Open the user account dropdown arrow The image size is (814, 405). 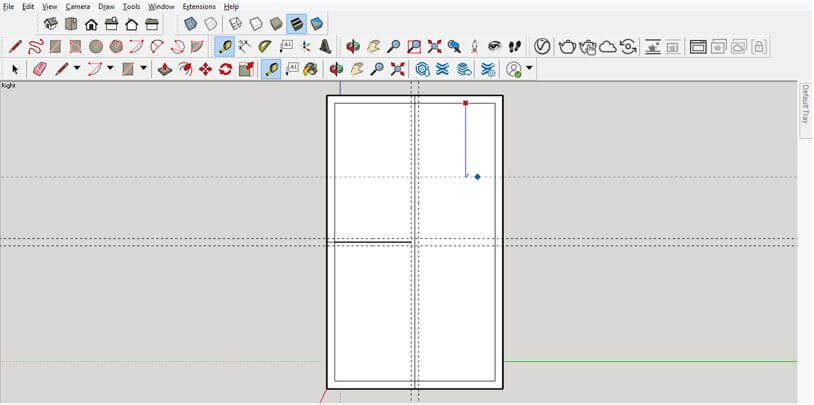[x=529, y=68]
